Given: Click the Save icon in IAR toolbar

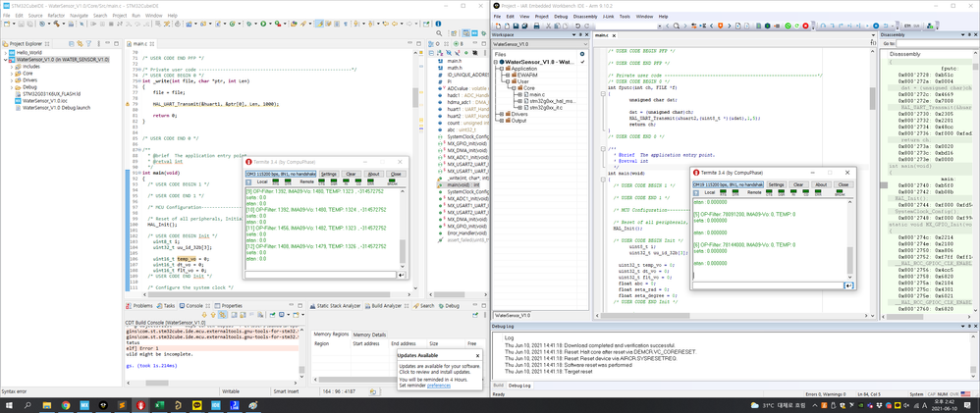Looking at the screenshot, I should (516, 26).
